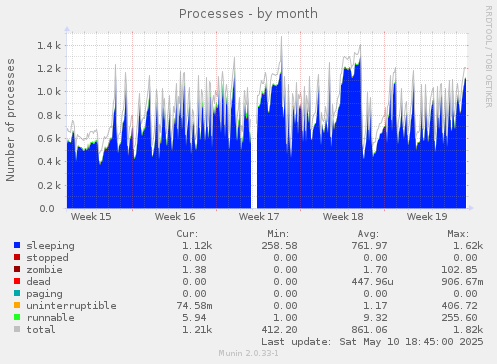
Task: Click sleeping current value '1.12k'
Action: click(x=197, y=246)
